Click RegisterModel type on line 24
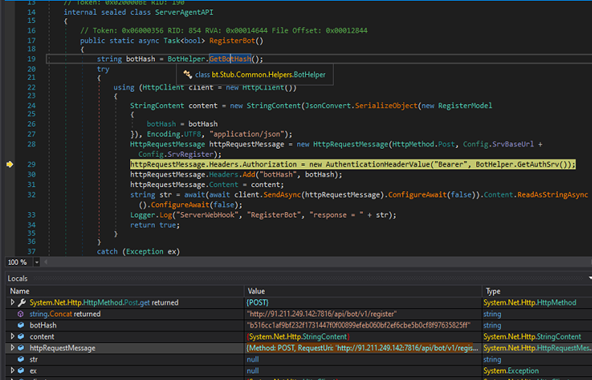The width and height of the screenshot is (592, 380). click(465, 106)
